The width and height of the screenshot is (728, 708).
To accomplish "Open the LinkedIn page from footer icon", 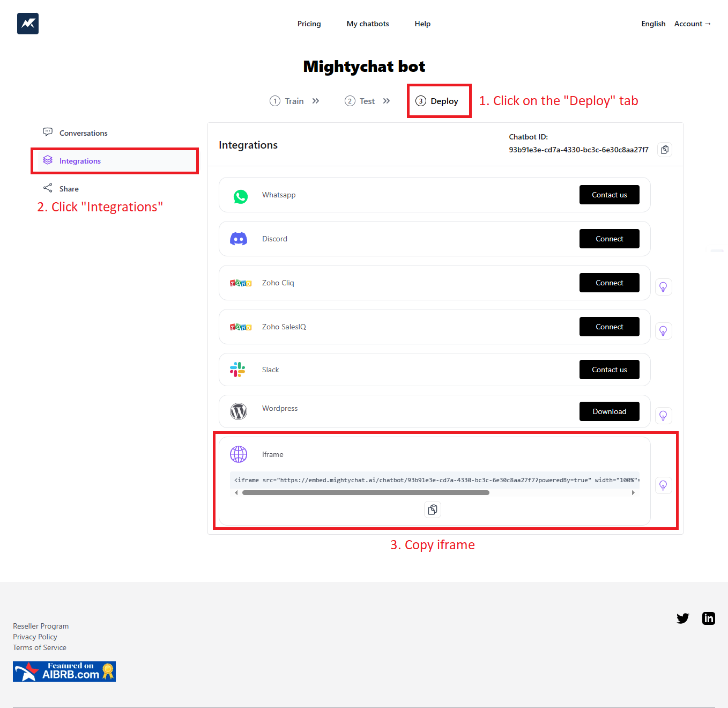I will pyautogui.click(x=709, y=618).
